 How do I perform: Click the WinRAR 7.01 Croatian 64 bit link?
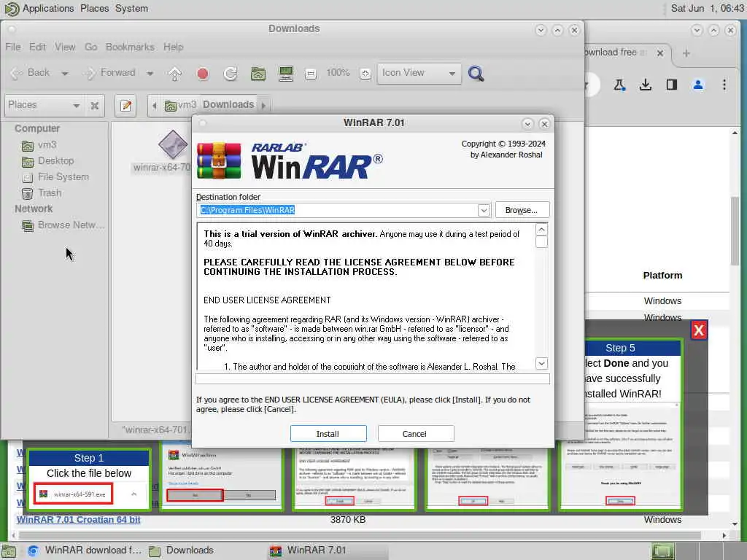(x=79, y=519)
